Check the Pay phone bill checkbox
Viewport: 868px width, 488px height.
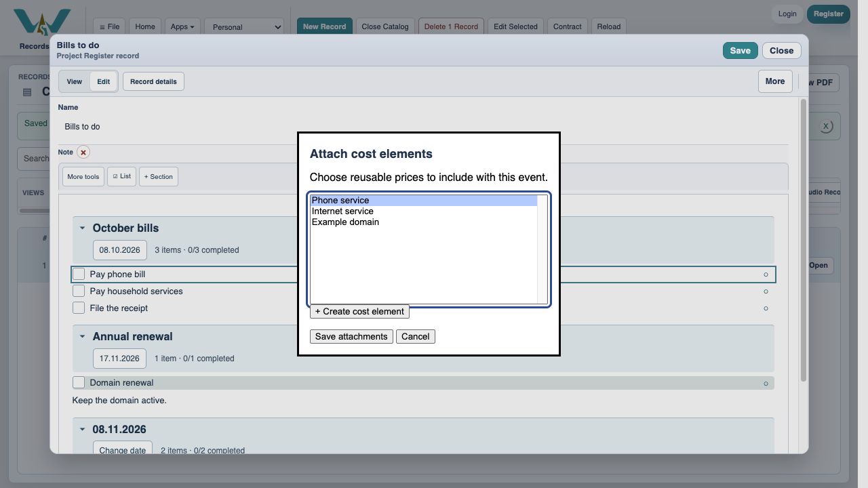click(x=79, y=274)
